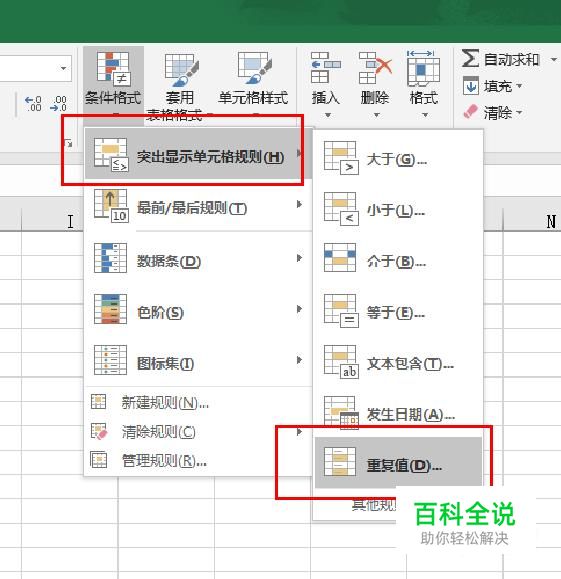Expand the number format combo box arrow

(64, 68)
